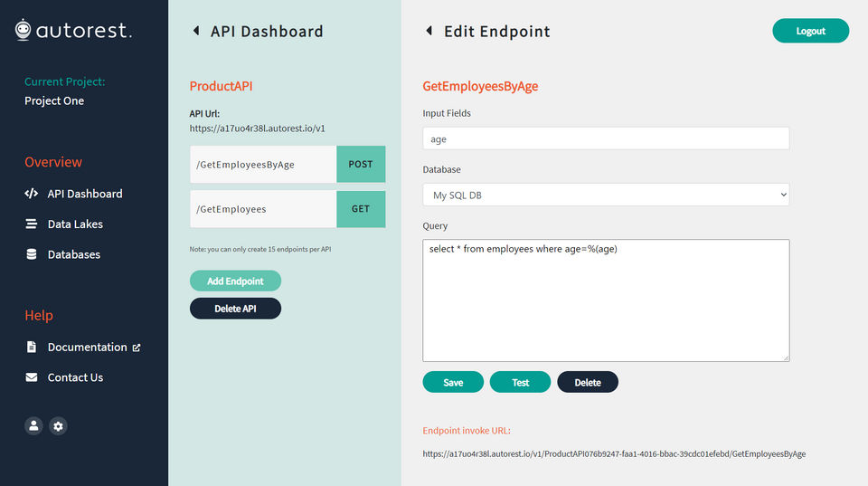Image resolution: width=868 pixels, height=486 pixels.
Task: Open the settings gear icon
Action: (x=59, y=425)
